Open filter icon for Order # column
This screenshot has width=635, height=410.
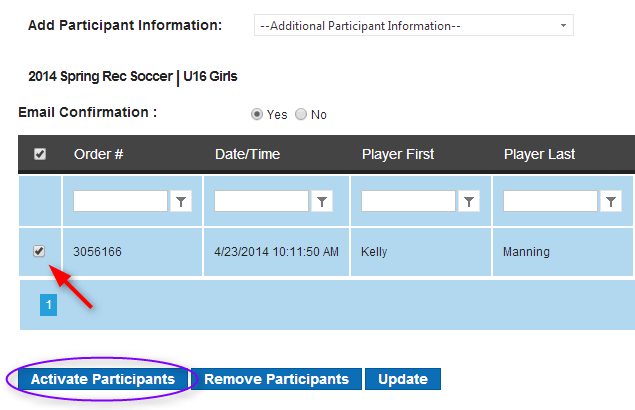[x=181, y=201]
